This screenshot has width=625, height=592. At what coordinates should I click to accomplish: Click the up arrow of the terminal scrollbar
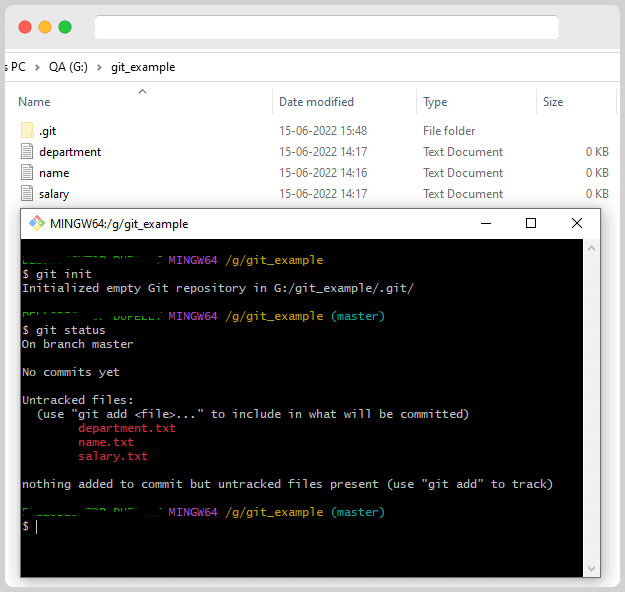(591, 248)
